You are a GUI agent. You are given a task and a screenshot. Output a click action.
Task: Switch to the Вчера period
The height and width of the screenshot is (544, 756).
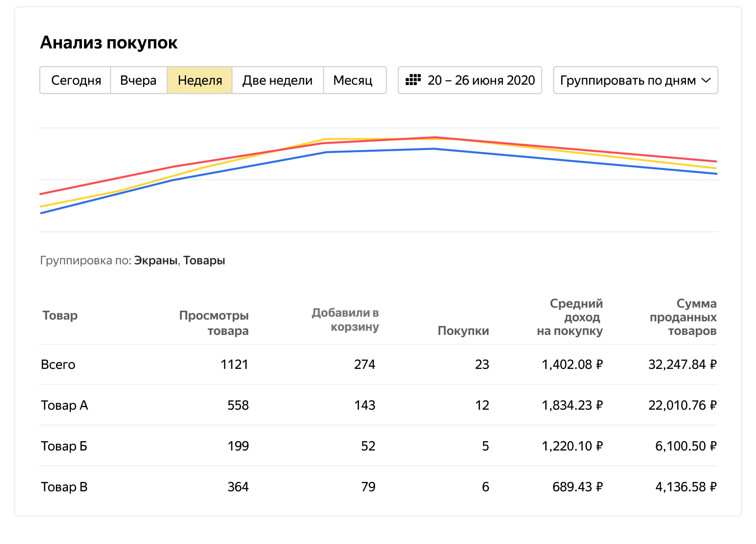click(x=138, y=80)
